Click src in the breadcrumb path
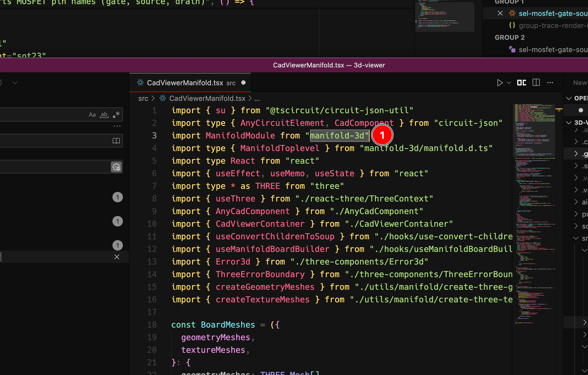This screenshot has width=588, height=375. coord(143,98)
